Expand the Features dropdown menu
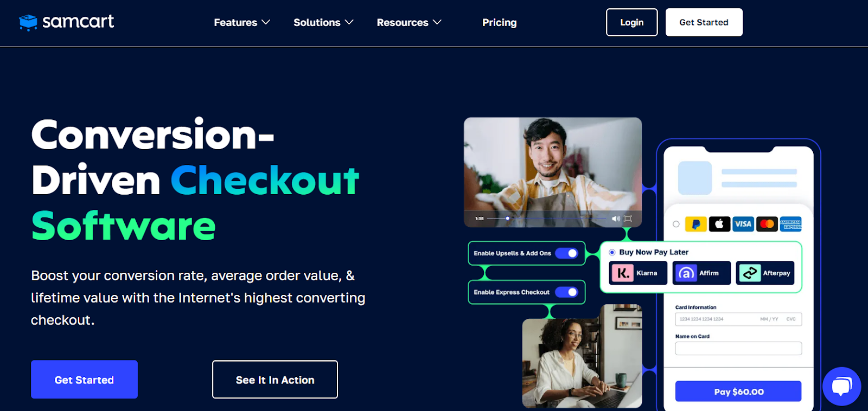868x411 pixels. (242, 22)
